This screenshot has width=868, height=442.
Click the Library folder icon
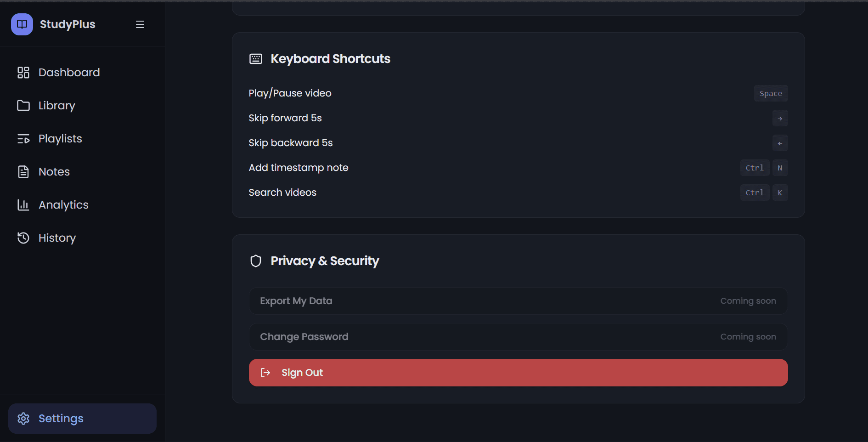click(23, 106)
